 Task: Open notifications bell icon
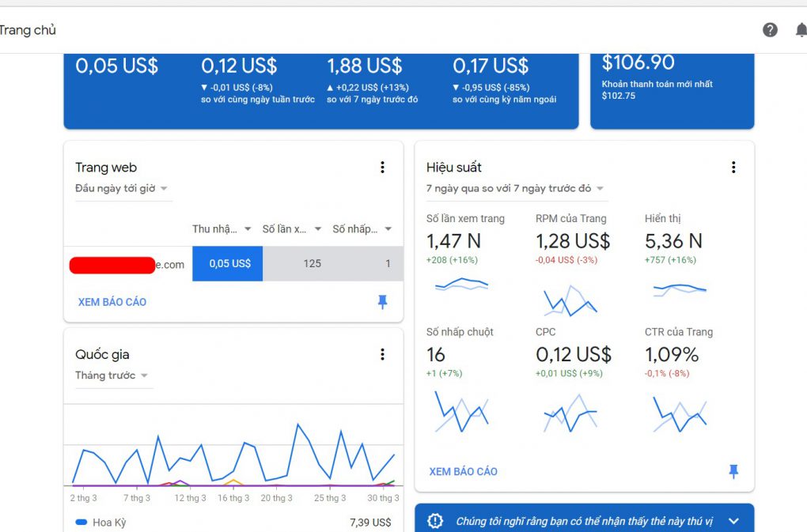tap(801, 30)
